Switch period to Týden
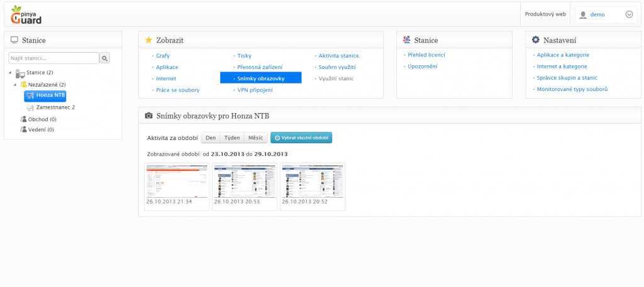Screen dimensions: 644x287 232,138
